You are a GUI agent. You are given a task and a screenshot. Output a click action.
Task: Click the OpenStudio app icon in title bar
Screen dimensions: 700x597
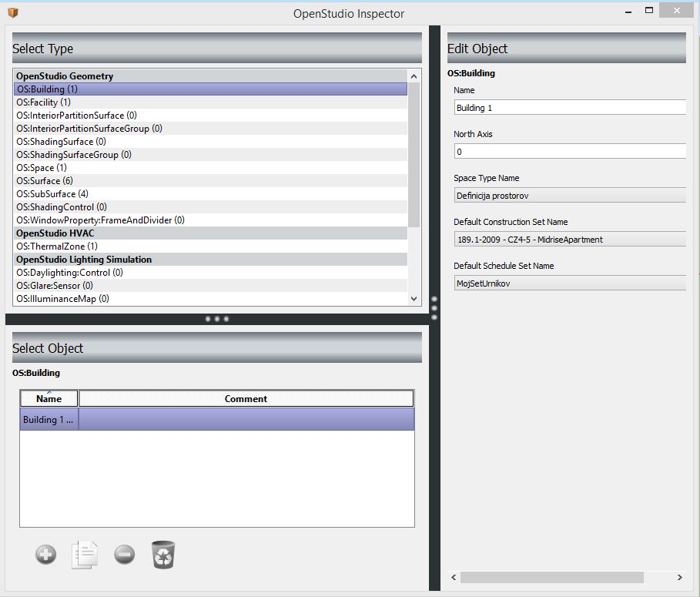click(13, 12)
